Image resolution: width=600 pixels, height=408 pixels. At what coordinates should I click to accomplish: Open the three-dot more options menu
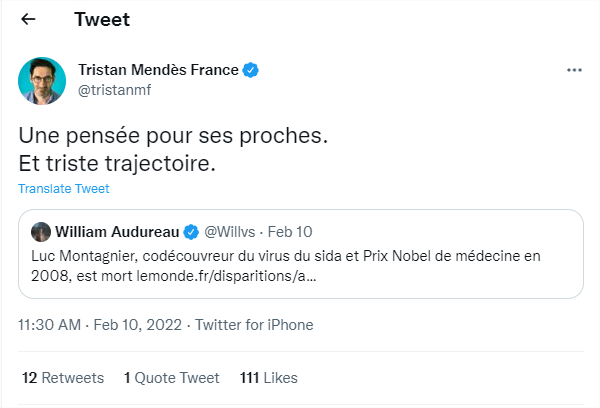pos(574,71)
